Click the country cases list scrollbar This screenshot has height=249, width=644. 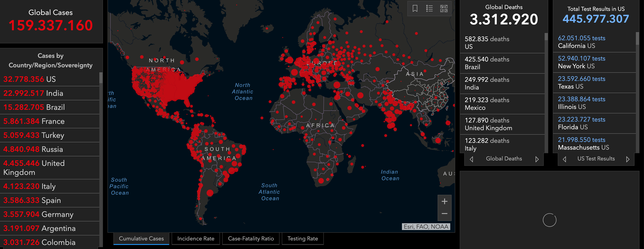(101, 78)
